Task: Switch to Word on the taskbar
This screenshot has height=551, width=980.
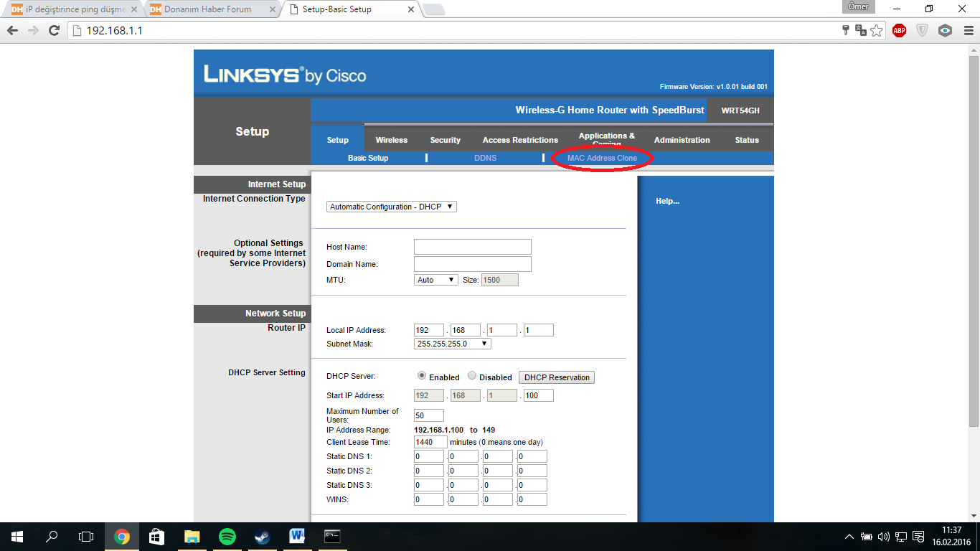Action: [x=297, y=536]
